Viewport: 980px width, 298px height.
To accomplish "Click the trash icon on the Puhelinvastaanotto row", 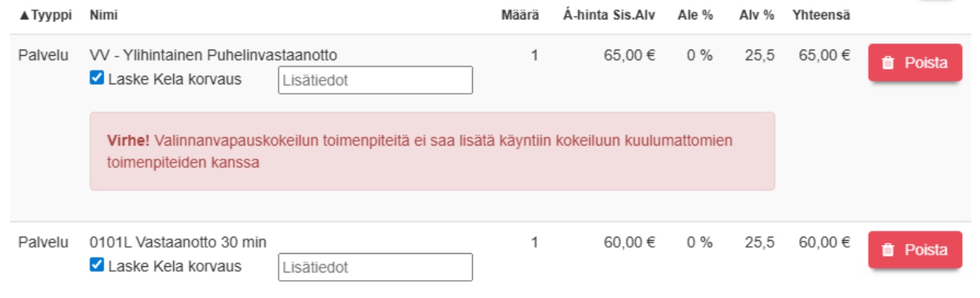I will [x=889, y=63].
